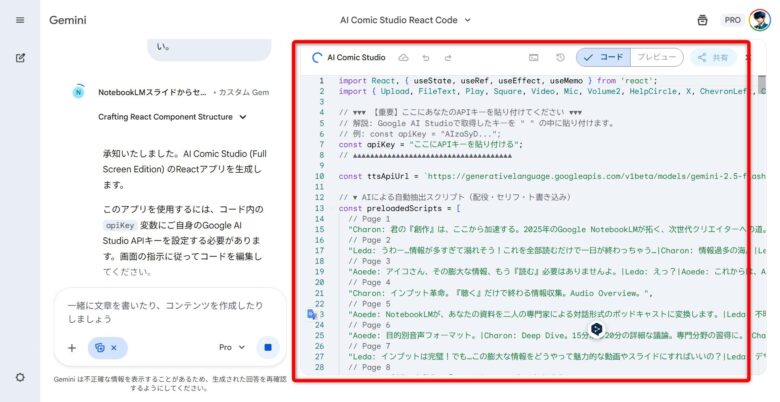Switch to the プレビュー view
780x402 pixels.
(656, 58)
